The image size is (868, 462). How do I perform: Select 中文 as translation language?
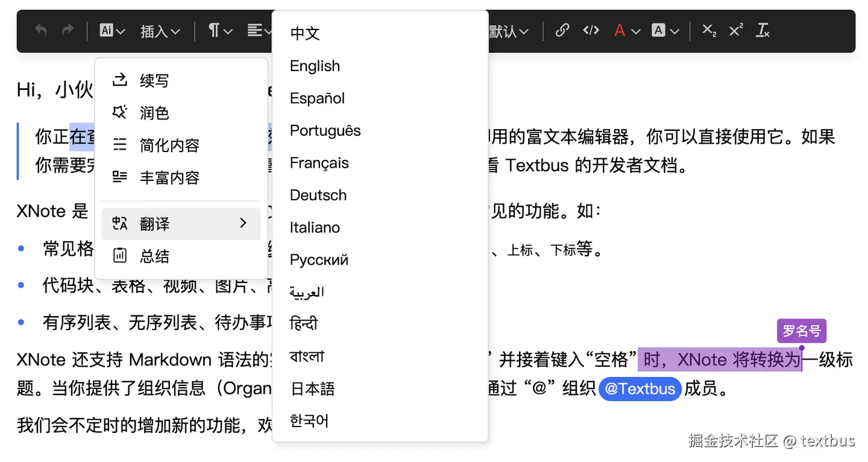coord(380,33)
